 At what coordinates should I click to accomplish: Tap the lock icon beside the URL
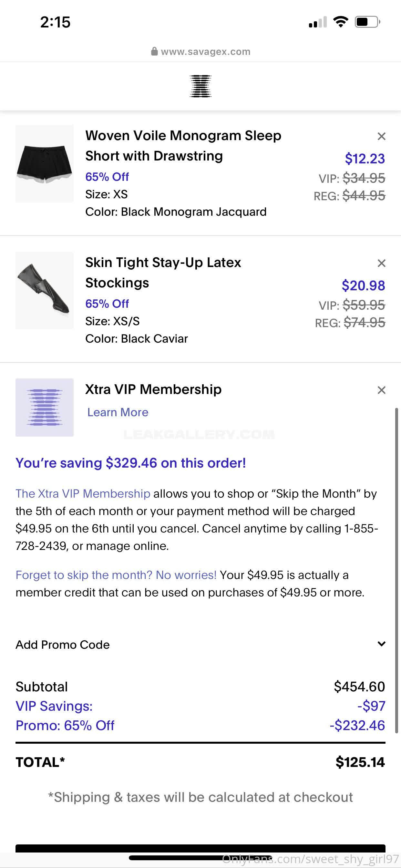click(154, 51)
